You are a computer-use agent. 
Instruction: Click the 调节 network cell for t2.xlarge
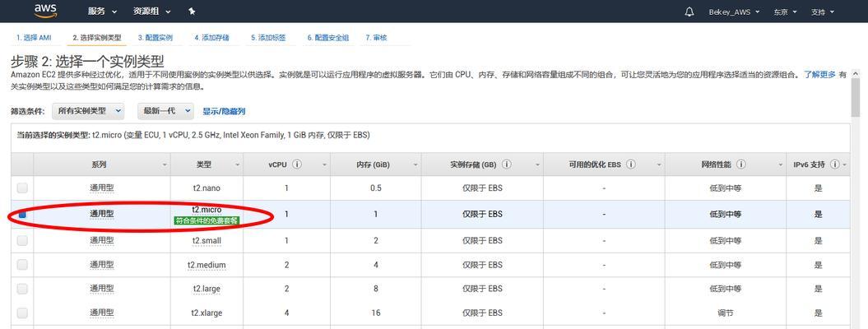pyautogui.click(x=725, y=313)
